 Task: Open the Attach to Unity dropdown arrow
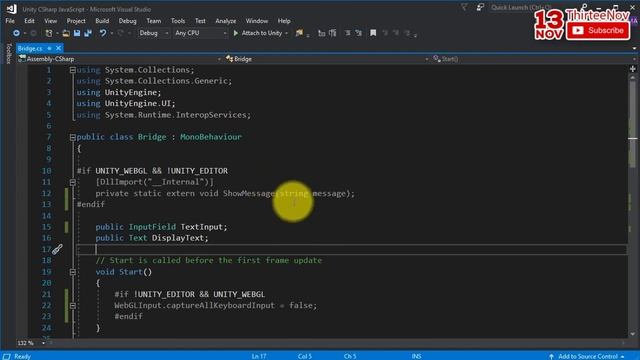click(x=286, y=33)
